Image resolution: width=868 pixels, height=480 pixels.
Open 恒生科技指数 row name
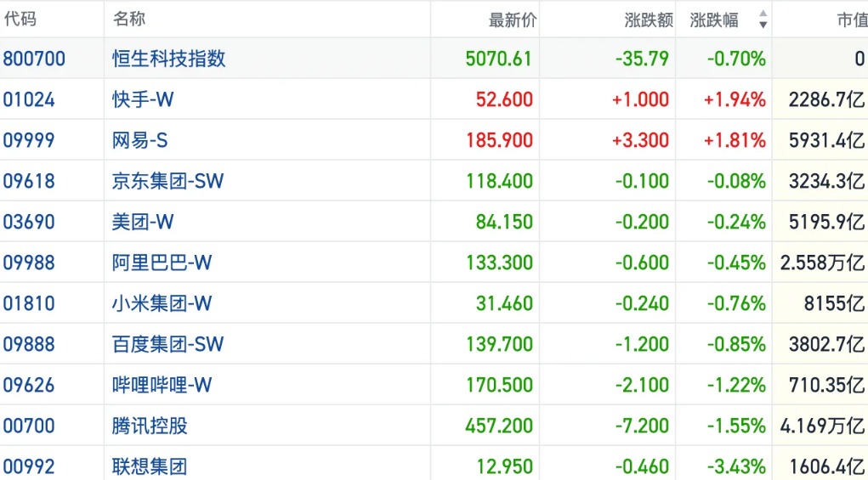pyautogui.click(x=169, y=59)
